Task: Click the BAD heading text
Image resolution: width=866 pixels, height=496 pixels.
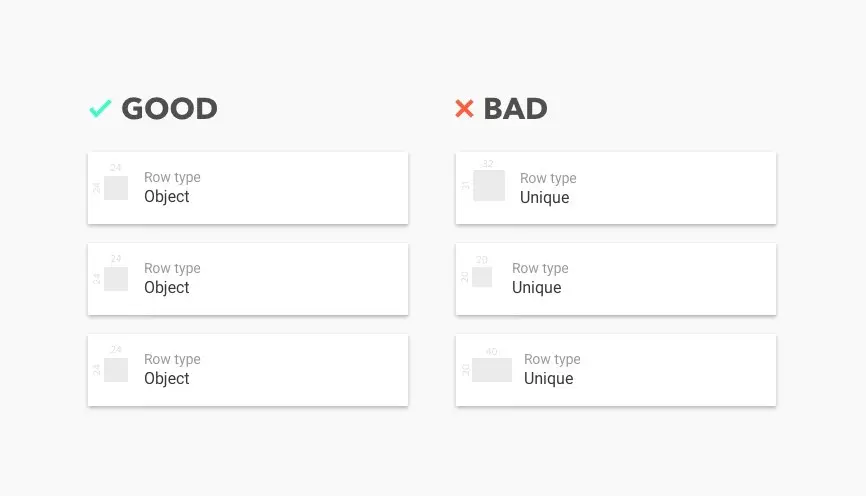Action: (515, 108)
